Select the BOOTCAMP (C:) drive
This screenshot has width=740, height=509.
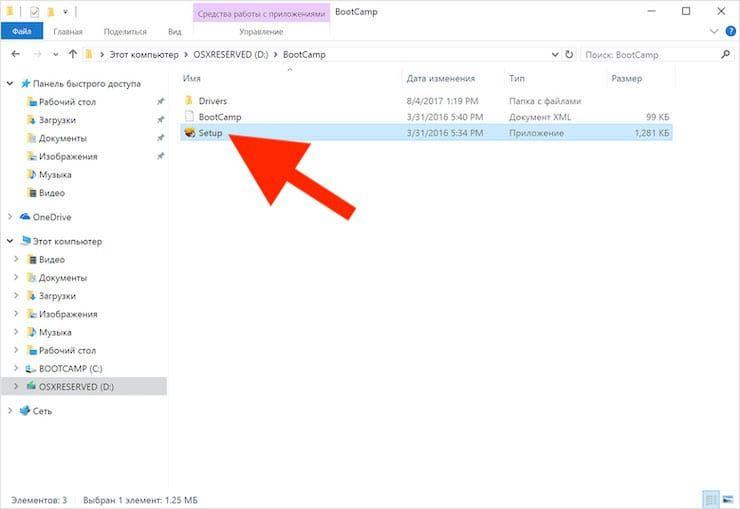click(71, 368)
